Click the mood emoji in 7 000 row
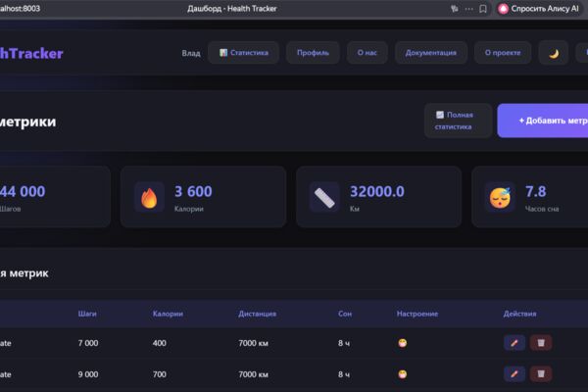 tap(403, 343)
